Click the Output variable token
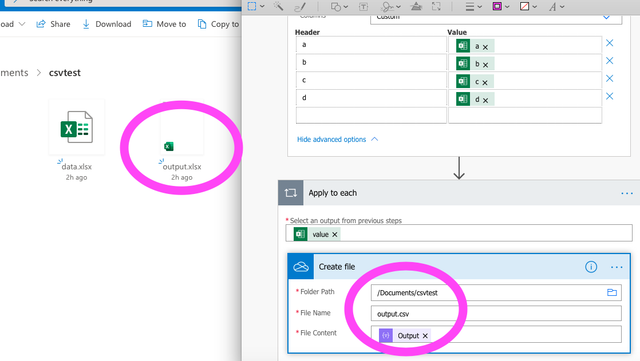This screenshot has width=640, height=361. click(x=404, y=336)
